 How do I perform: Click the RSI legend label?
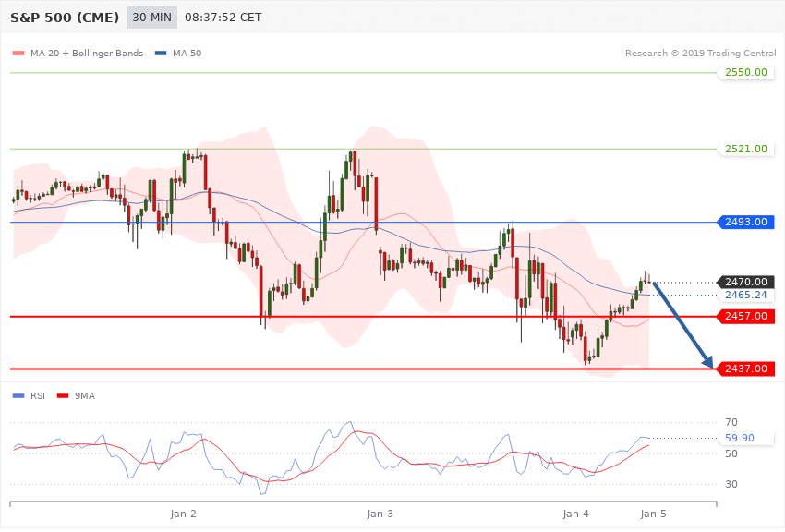(x=38, y=396)
